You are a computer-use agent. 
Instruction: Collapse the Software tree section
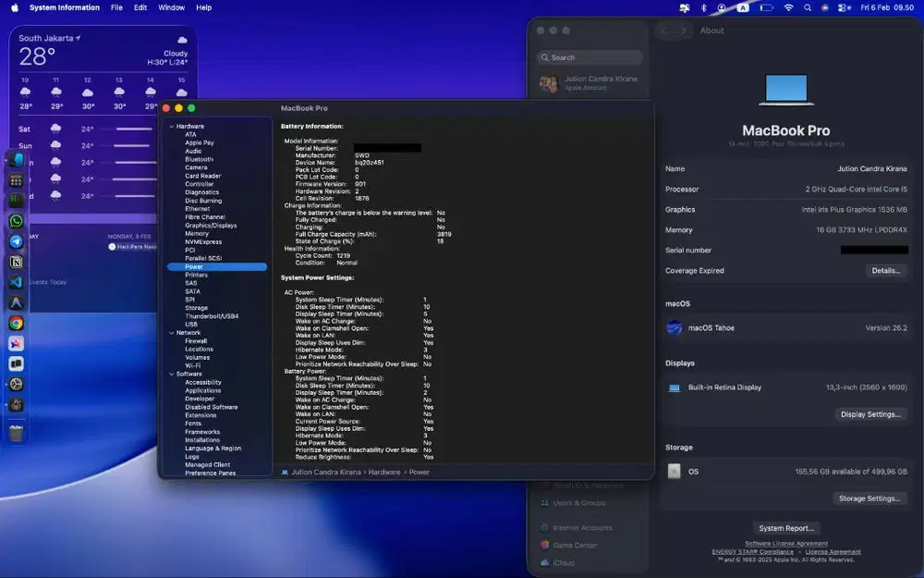point(170,375)
